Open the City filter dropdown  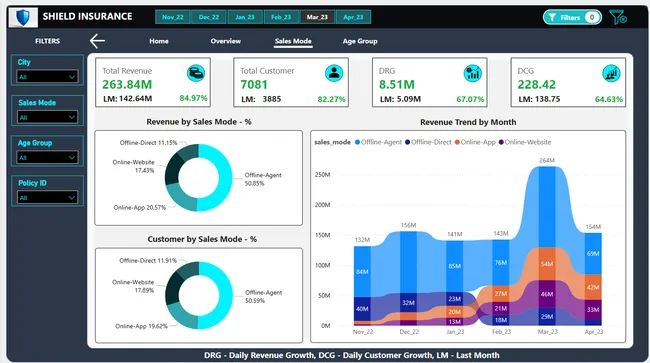pos(47,77)
